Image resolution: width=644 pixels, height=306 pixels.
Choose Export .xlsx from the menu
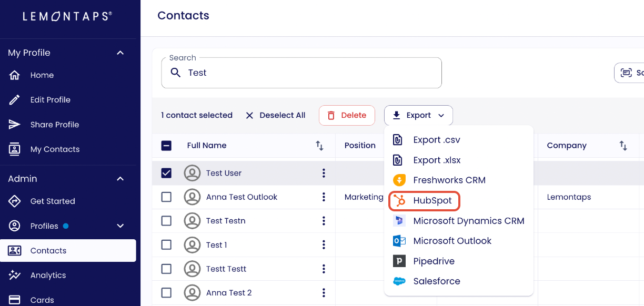[x=459, y=160]
